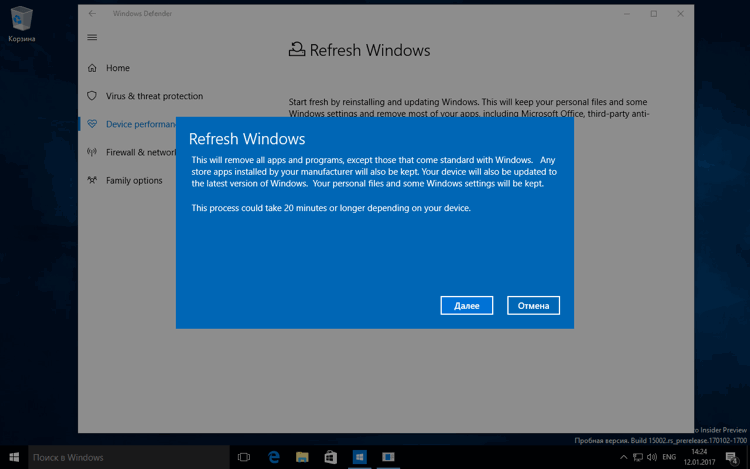Open network status in the tray
The image size is (750, 469).
pos(638,457)
